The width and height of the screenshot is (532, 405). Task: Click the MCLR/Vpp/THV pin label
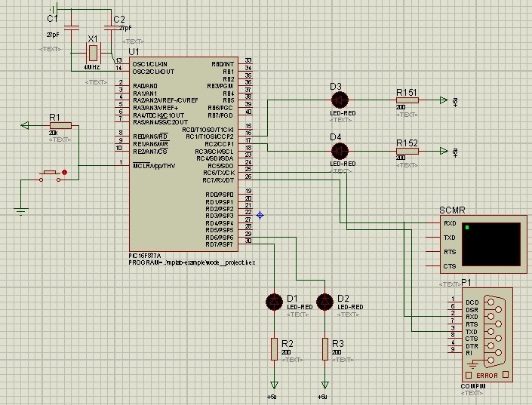pos(154,166)
